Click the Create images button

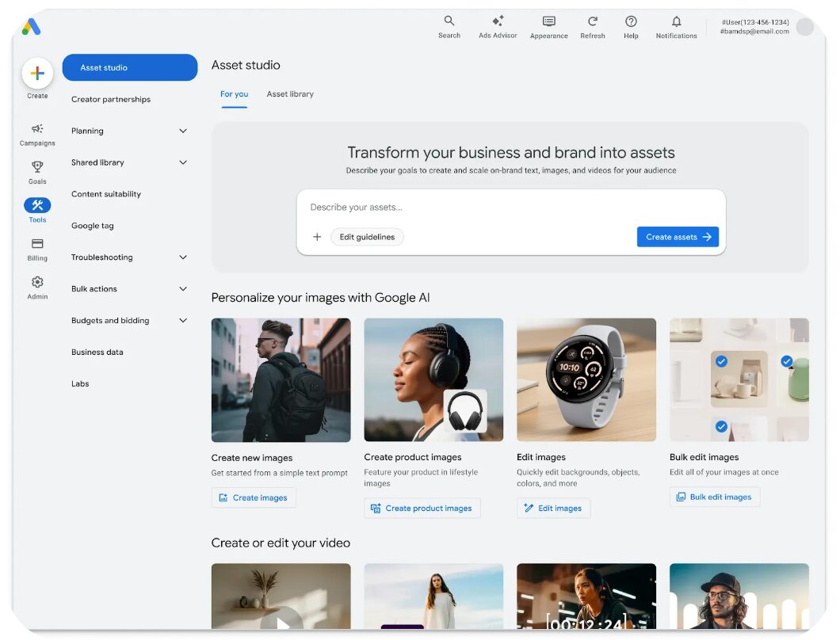point(254,497)
